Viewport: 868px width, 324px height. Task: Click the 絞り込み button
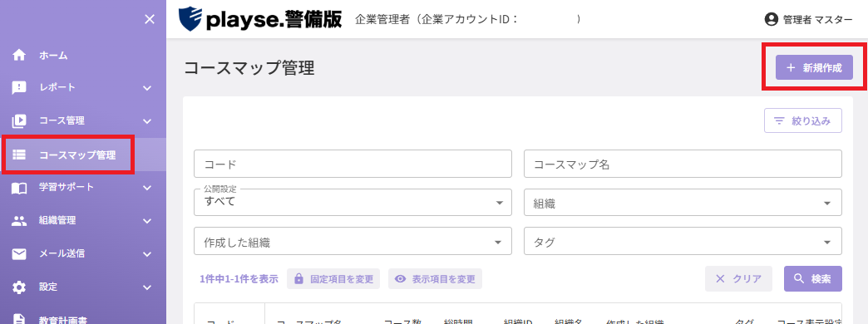(803, 121)
